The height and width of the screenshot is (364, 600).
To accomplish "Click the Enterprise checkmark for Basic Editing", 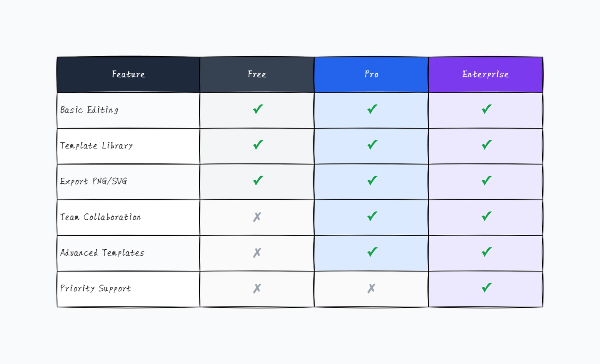I will click(486, 109).
